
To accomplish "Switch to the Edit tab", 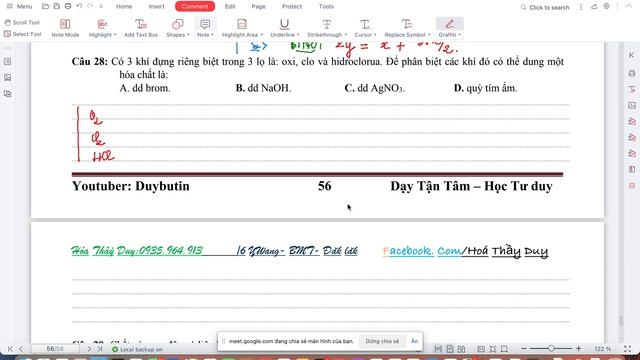I will click(x=230, y=7).
